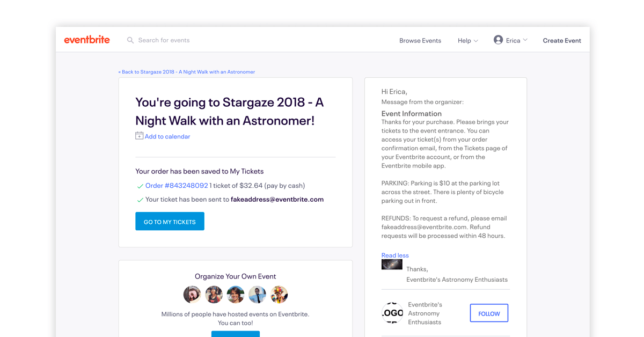Follow Eventbrite's Astronomy Enthusiasts
Viewport: 644px width, 337px height.
489,313
